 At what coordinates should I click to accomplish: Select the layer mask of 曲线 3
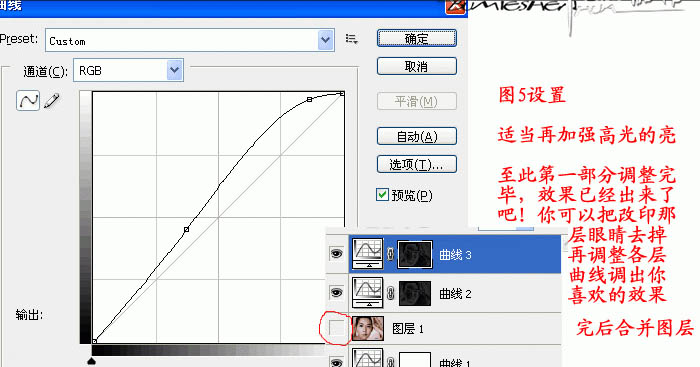pos(415,254)
